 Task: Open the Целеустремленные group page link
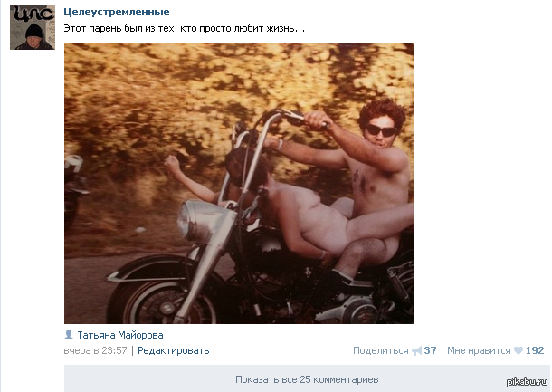(x=117, y=12)
